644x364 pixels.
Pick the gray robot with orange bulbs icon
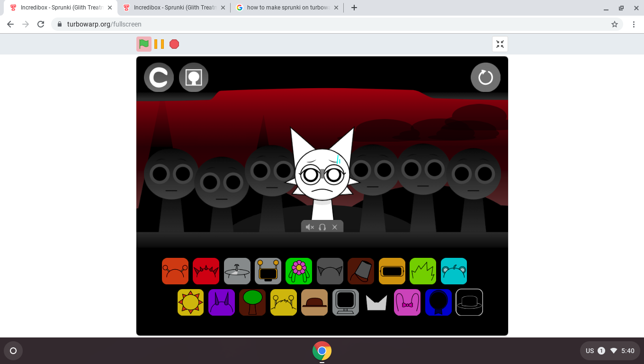268,271
